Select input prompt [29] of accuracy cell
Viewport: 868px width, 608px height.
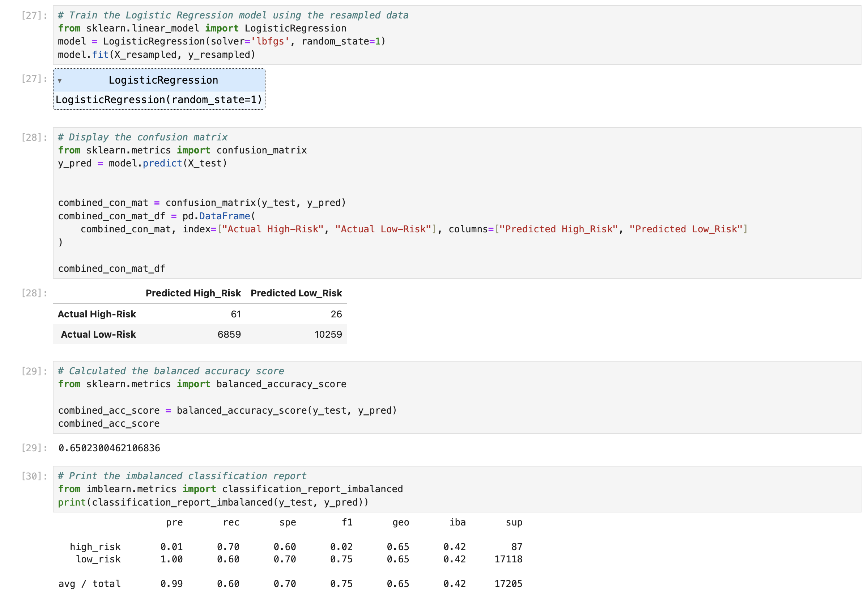click(34, 371)
